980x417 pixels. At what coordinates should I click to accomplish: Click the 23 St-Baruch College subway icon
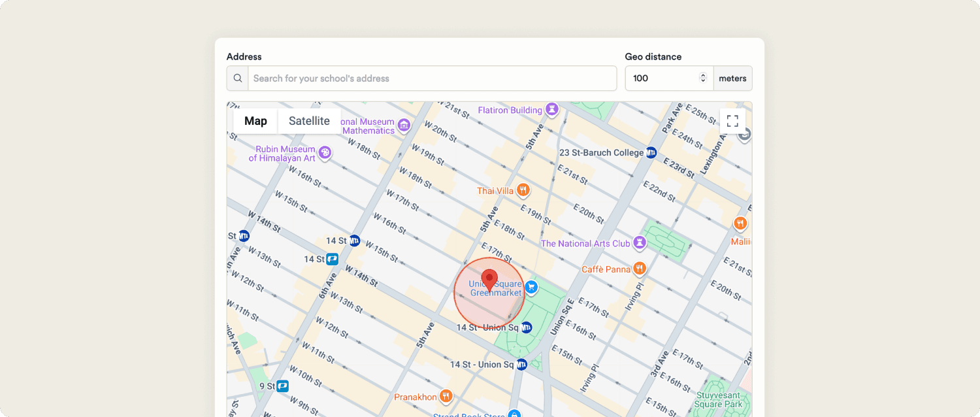(x=651, y=153)
